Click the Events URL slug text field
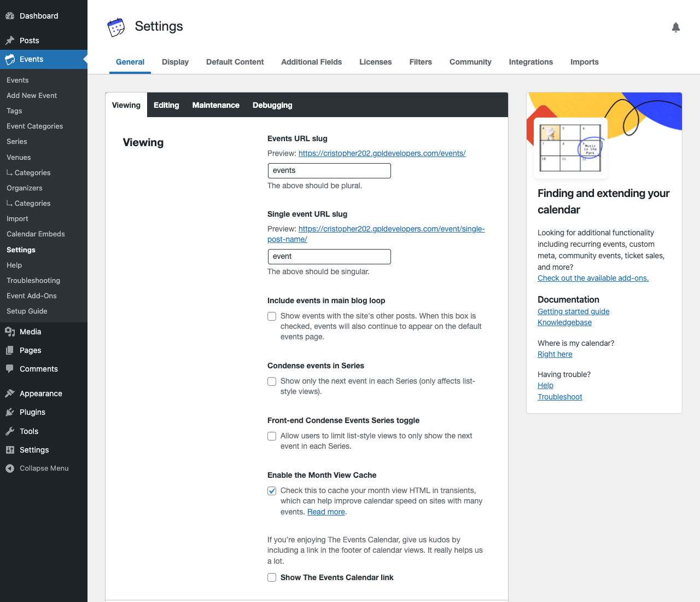700x602 pixels. (x=329, y=171)
